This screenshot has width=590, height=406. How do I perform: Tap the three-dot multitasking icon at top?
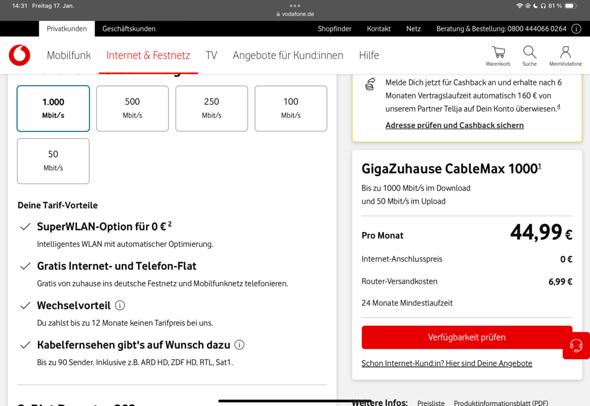point(295,6)
